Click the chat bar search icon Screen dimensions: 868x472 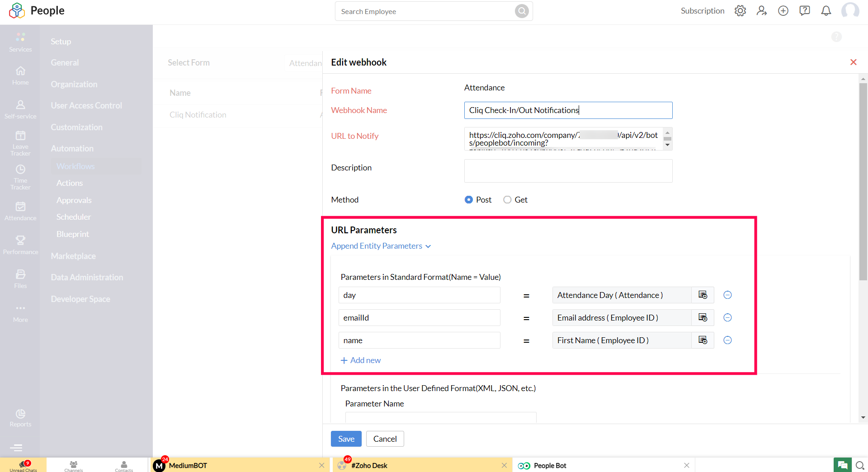click(860, 465)
